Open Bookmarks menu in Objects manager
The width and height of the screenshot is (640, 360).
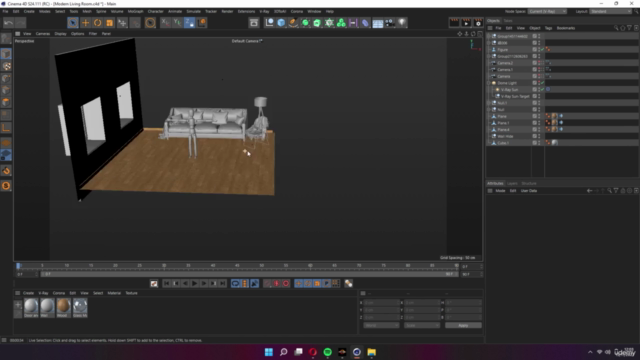(566, 28)
